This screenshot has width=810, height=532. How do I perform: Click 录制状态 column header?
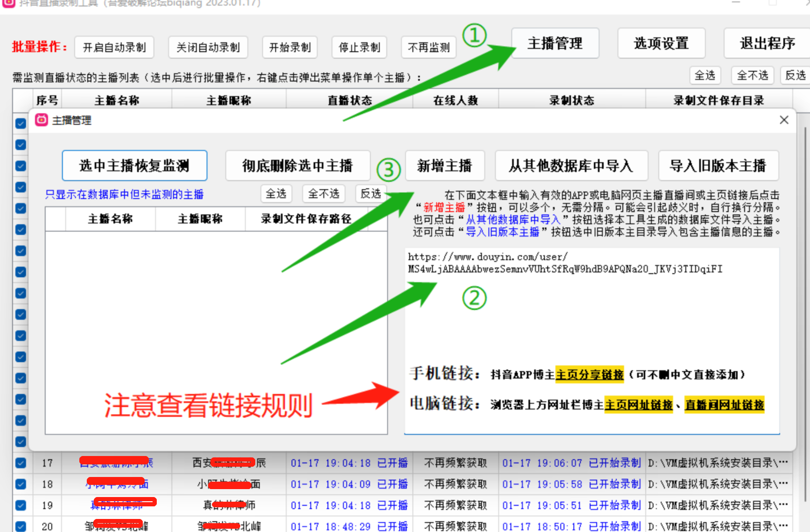(572, 100)
